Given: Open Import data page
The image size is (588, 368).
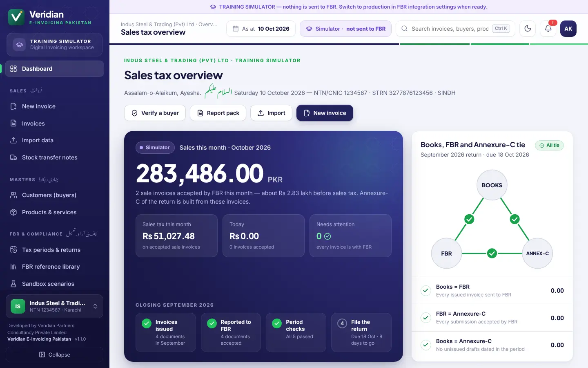Looking at the screenshot, I should (x=55, y=140).
